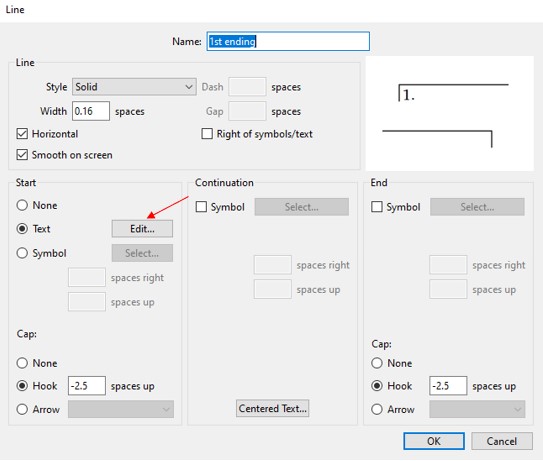Enable Right of symbols/text checkbox
This screenshot has width=543, height=461.
click(207, 134)
